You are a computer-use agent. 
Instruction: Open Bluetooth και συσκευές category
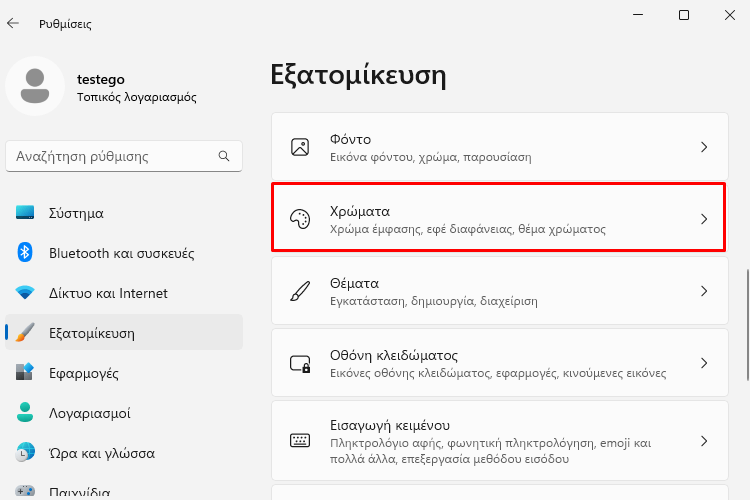click(124, 253)
